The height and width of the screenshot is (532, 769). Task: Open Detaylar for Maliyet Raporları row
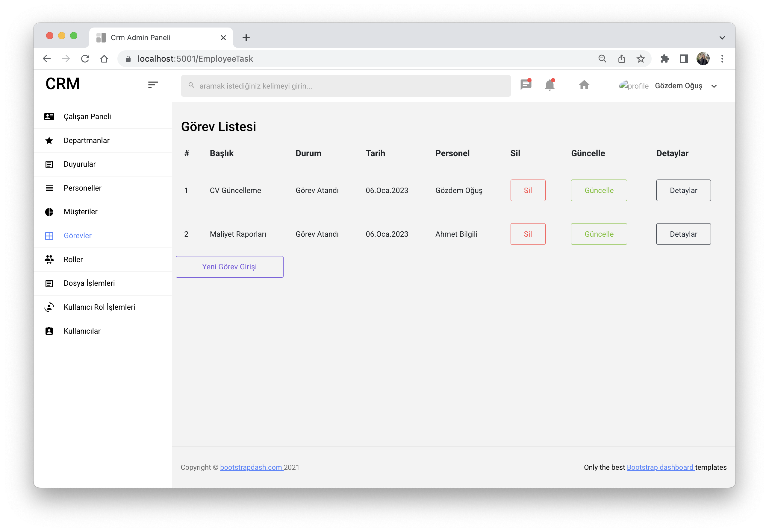[683, 234]
